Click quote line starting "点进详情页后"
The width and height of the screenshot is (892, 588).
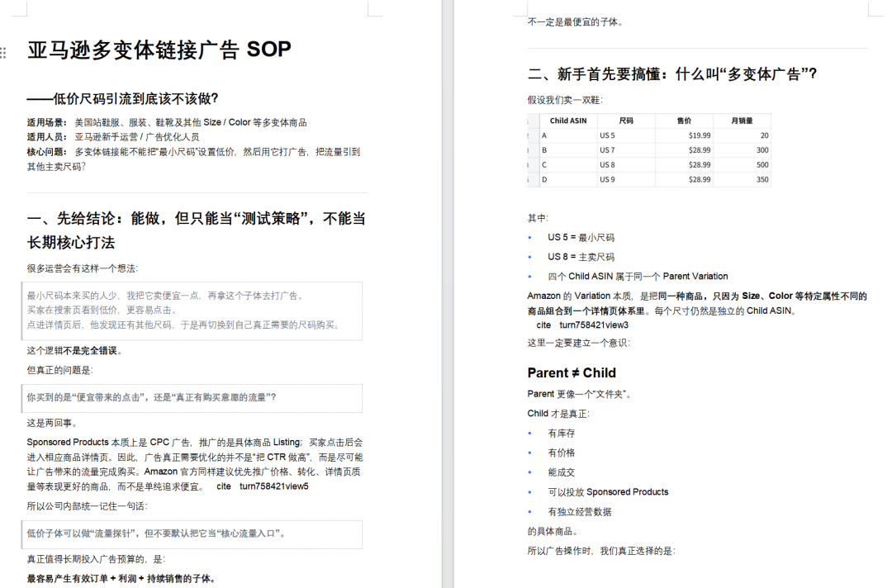coord(184,325)
